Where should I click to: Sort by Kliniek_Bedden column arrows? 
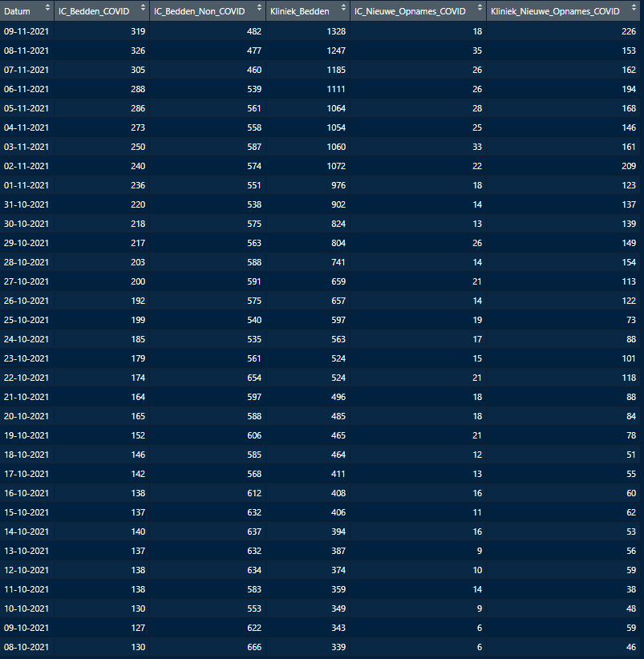[x=343, y=7]
